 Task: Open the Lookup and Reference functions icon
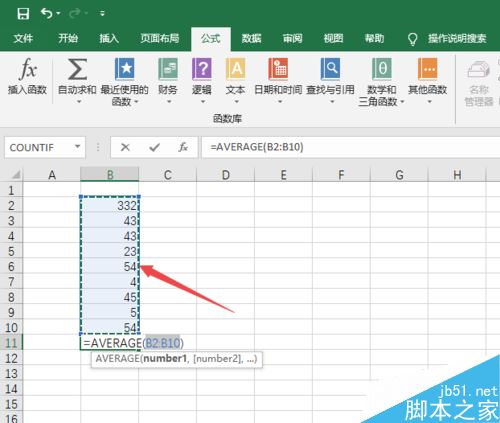coord(330,69)
